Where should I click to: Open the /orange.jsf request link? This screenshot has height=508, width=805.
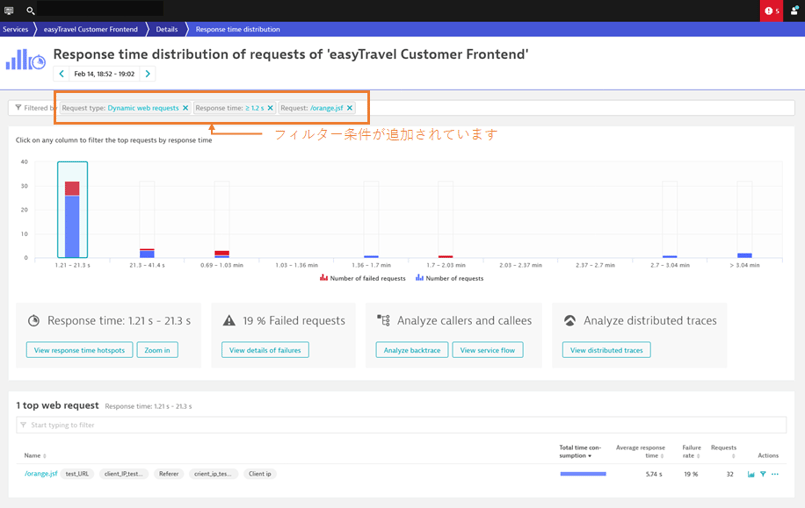coord(41,474)
